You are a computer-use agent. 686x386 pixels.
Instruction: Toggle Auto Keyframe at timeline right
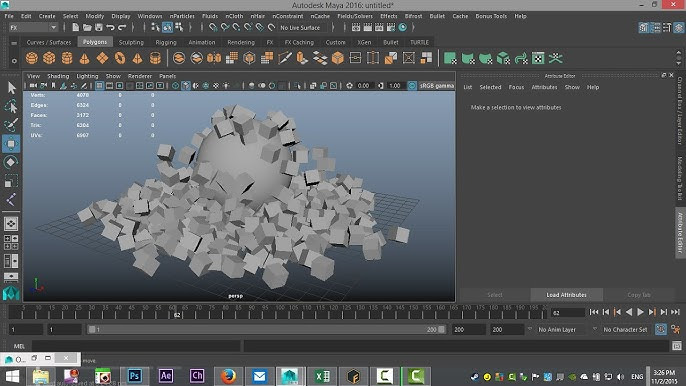coord(661,329)
